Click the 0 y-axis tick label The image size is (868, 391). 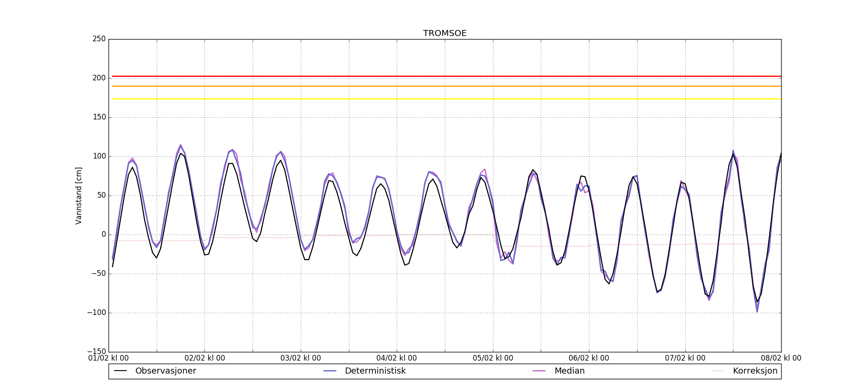pos(103,235)
